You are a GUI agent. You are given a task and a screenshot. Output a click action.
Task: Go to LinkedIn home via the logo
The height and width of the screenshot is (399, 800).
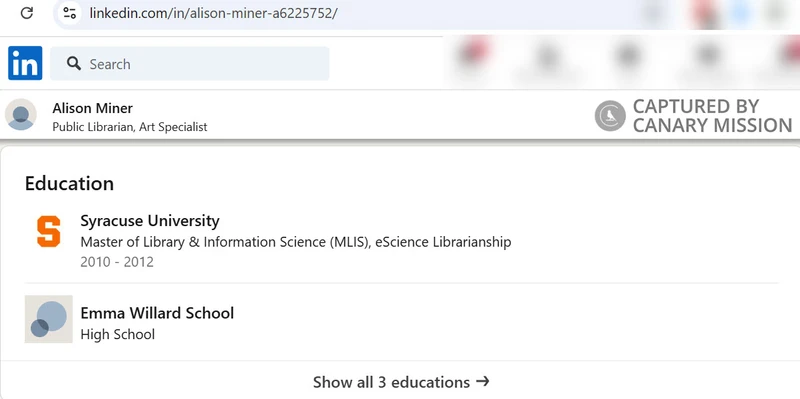tap(25, 63)
